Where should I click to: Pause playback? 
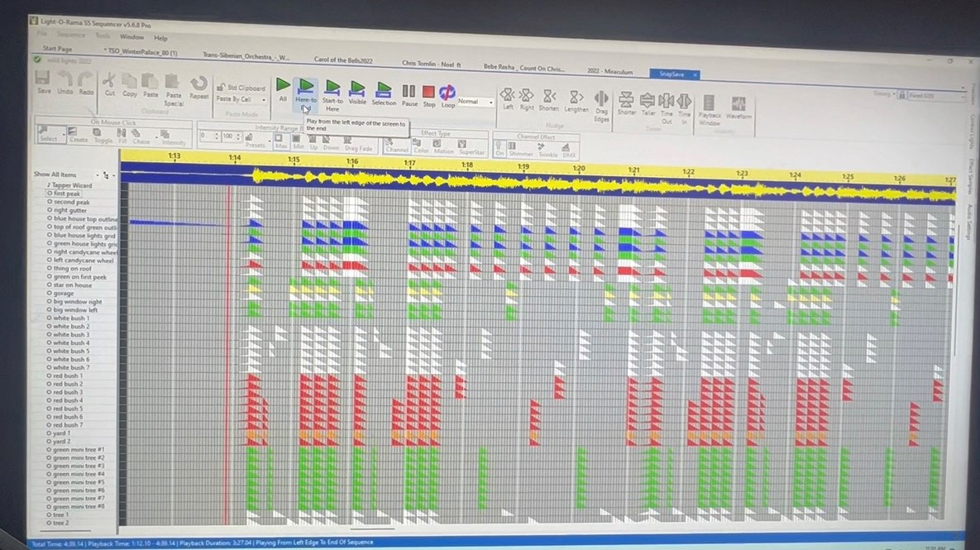(x=409, y=96)
